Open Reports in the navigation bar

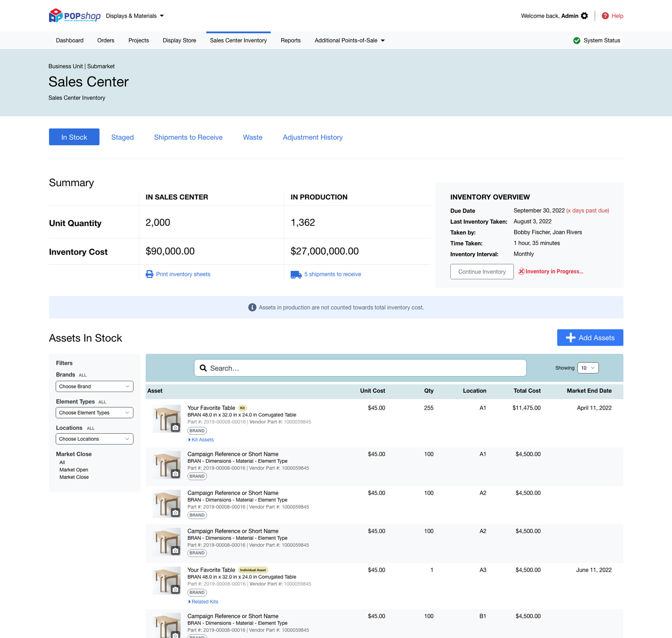pos(290,41)
